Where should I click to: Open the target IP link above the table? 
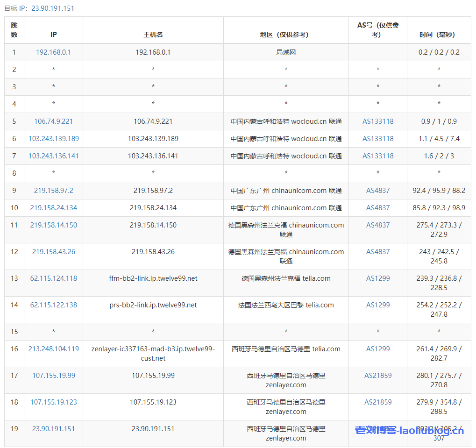point(52,8)
